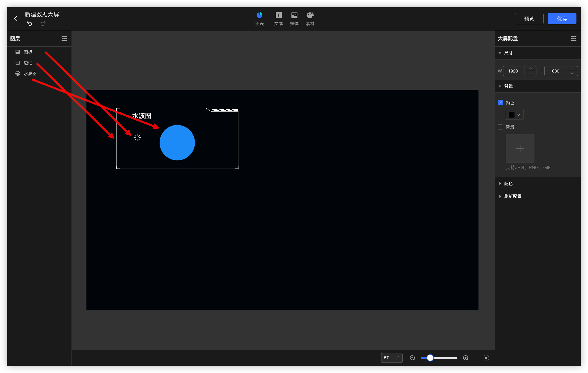
Task: Click the blue 保存 save button
Action: click(562, 19)
